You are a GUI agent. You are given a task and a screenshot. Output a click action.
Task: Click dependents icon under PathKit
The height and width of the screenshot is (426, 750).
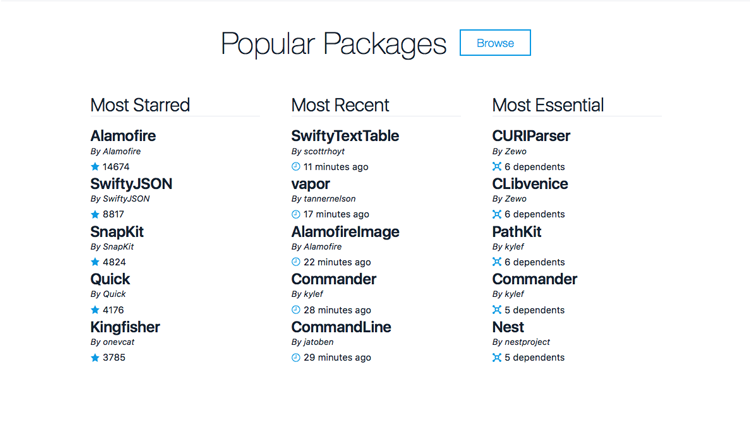tap(497, 262)
